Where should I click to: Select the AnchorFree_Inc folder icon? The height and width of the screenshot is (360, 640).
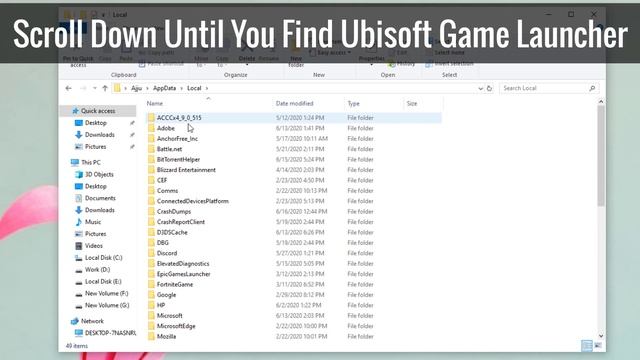coord(151,139)
